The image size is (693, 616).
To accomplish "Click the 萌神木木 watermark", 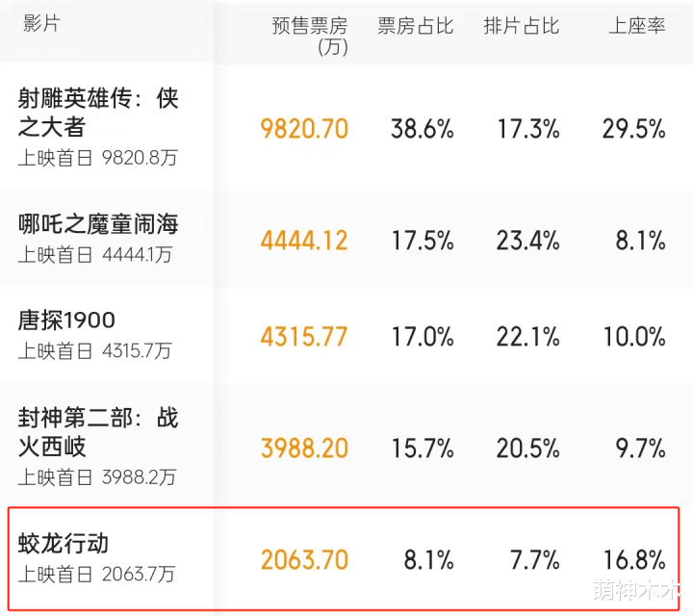I will click(637, 589).
